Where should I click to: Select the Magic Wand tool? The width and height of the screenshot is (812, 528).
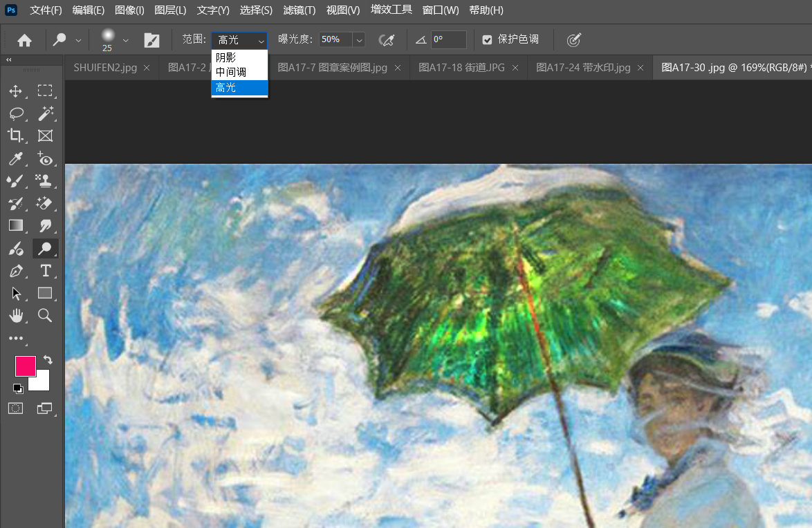[45, 113]
